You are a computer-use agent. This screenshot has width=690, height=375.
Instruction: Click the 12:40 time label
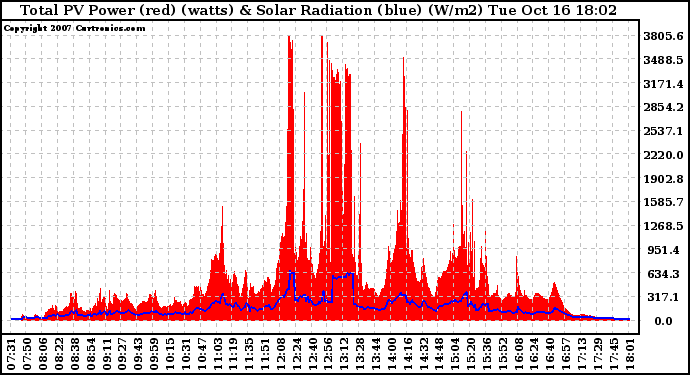[312, 354]
